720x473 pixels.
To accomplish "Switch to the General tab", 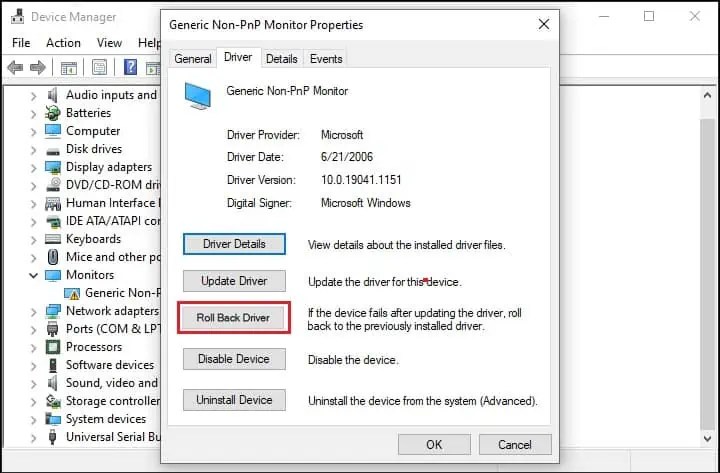I will pos(192,59).
